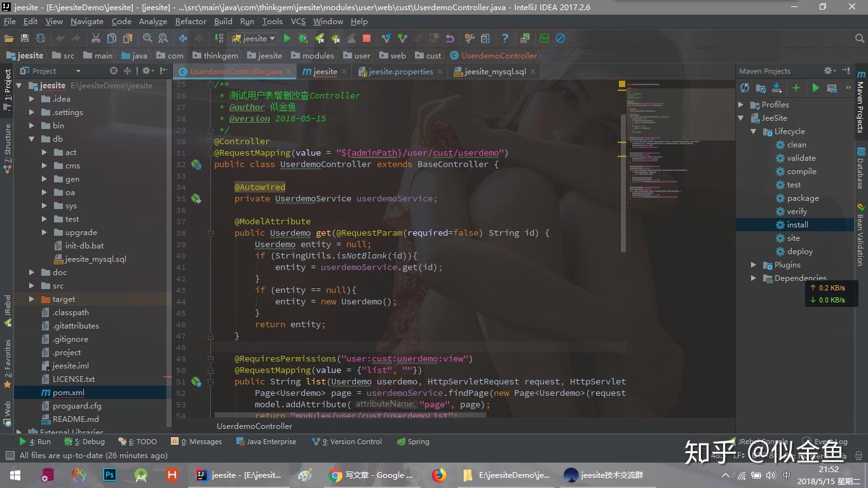The width and height of the screenshot is (868, 488).
Task: Click the green Run jeesite button
Action: tap(287, 39)
